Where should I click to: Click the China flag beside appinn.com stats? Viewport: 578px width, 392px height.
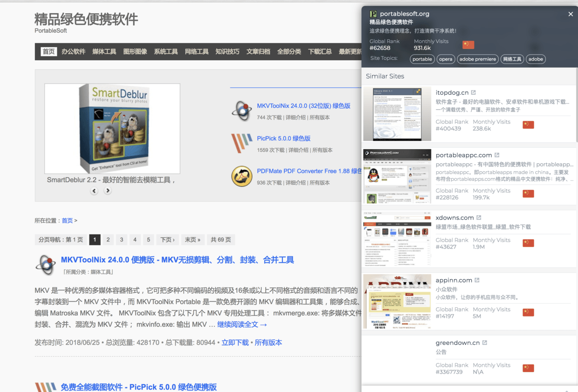click(528, 312)
